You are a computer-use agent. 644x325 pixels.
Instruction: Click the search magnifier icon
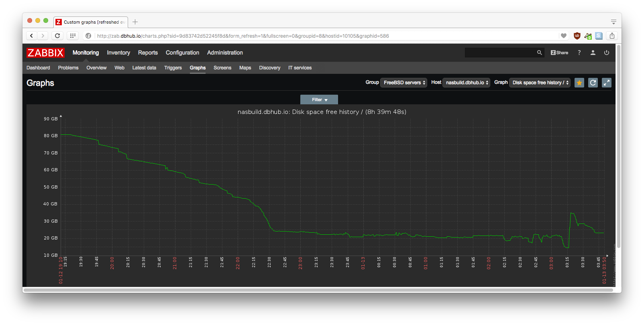click(x=539, y=53)
